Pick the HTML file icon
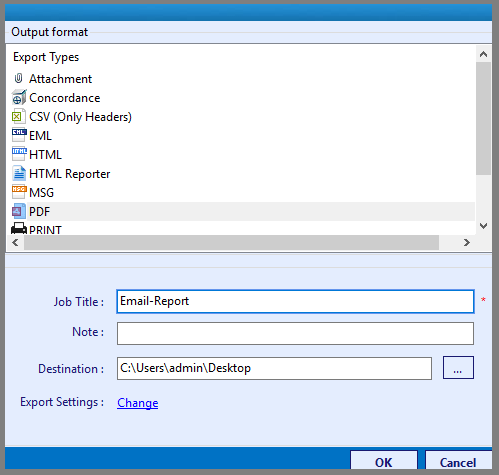499x475 pixels. 19,154
